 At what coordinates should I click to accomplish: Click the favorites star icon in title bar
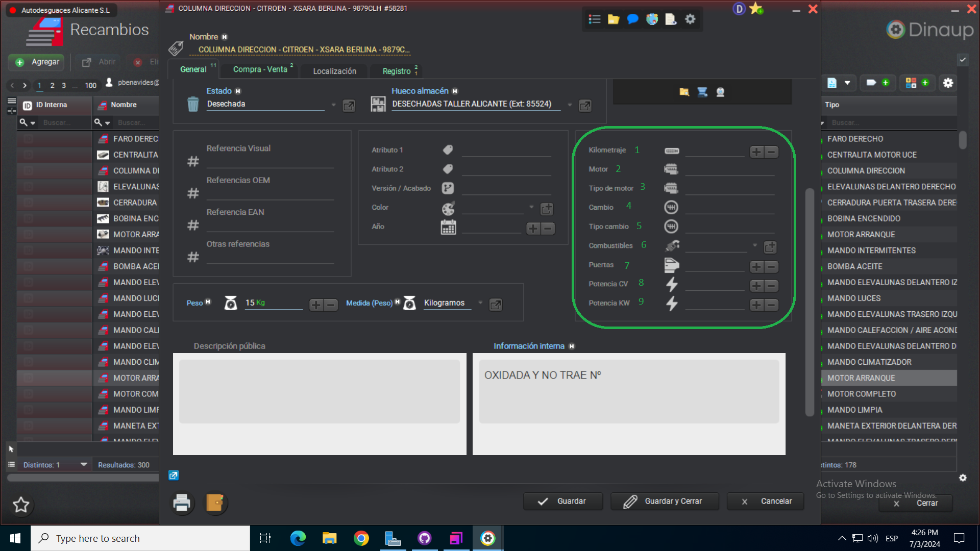[x=756, y=9]
